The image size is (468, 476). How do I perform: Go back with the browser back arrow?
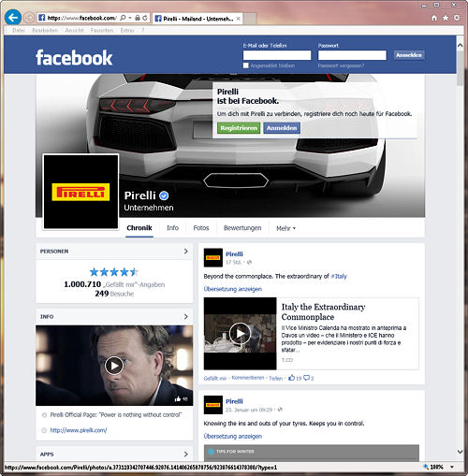point(13,18)
